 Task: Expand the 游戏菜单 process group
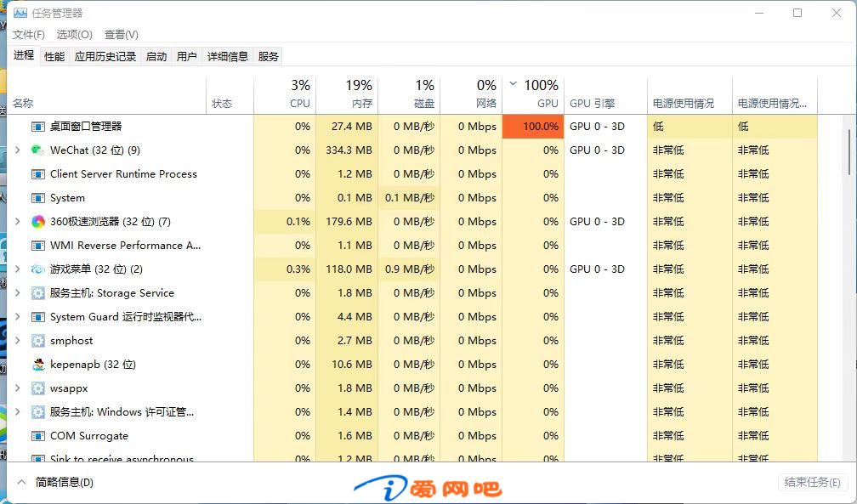[x=18, y=269]
